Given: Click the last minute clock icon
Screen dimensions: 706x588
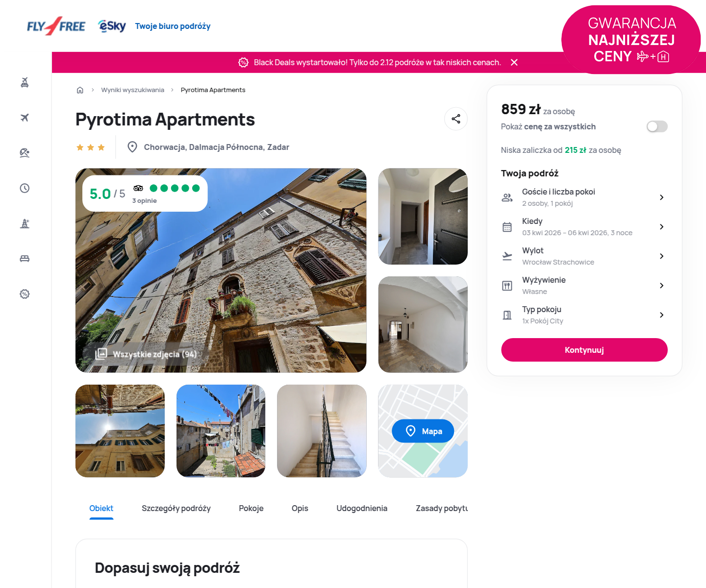Looking at the screenshot, I should [x=25, y=188].
